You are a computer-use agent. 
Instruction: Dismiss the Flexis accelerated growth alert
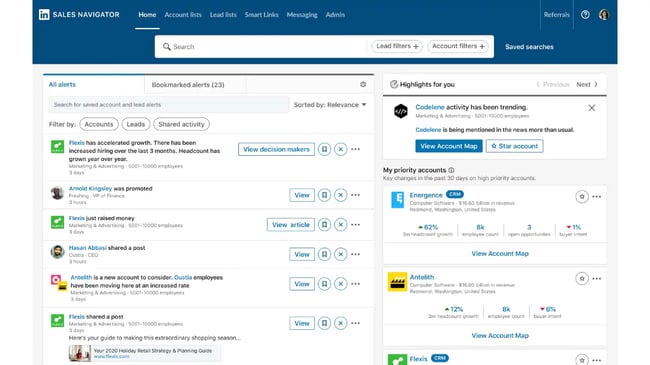click(341, 149)
